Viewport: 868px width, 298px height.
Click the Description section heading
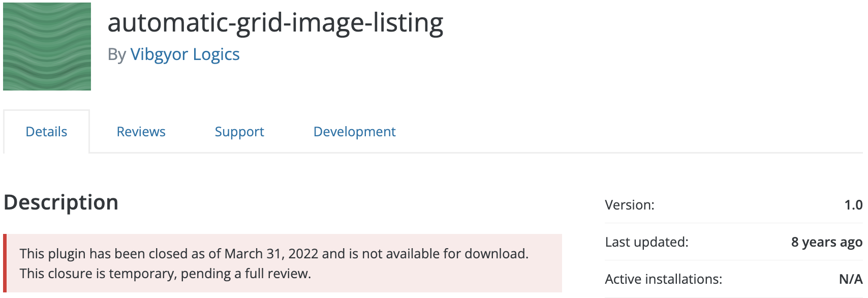[60, 202]
